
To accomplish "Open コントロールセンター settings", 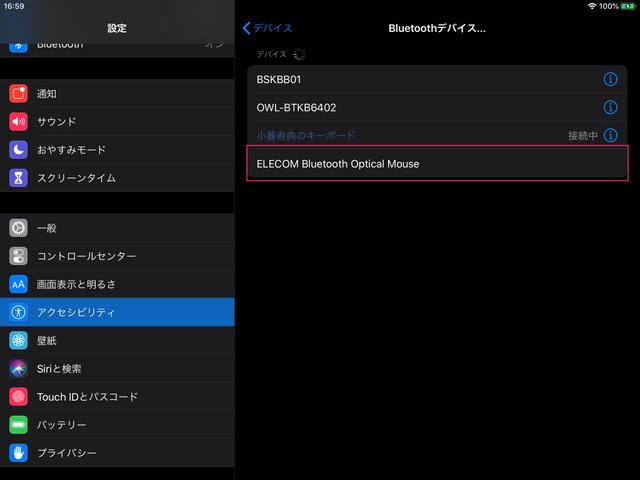I will click(117, 256).
